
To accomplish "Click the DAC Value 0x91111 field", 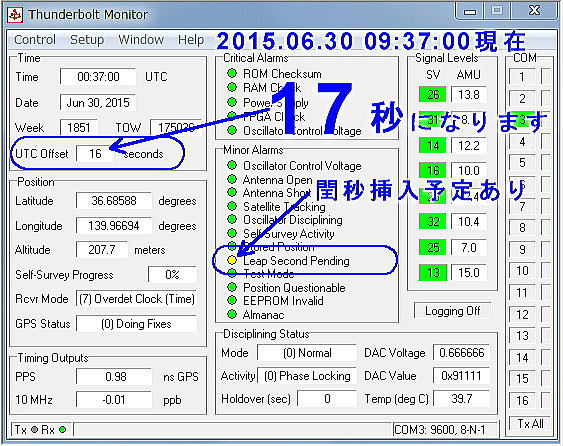I will pos(461,376).
